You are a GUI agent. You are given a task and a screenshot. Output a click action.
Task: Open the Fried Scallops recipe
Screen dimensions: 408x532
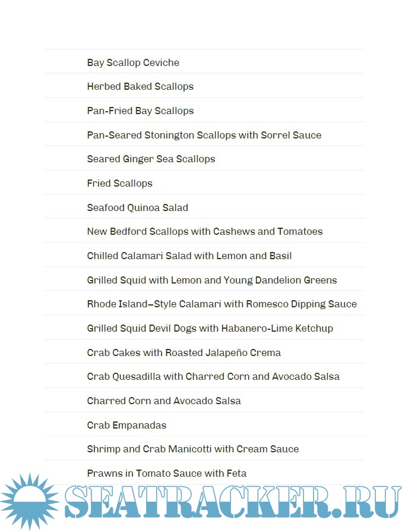(119, 183)
